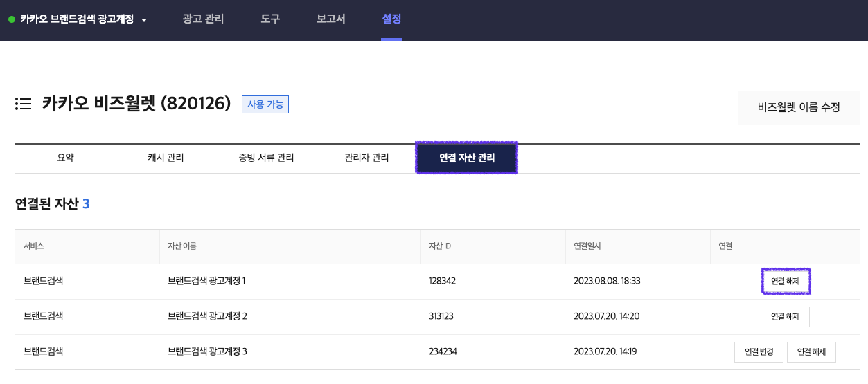Open the 증빙 서류 관리 tab
The height and width of the screenshot is (384, 868).
point(266,158)
